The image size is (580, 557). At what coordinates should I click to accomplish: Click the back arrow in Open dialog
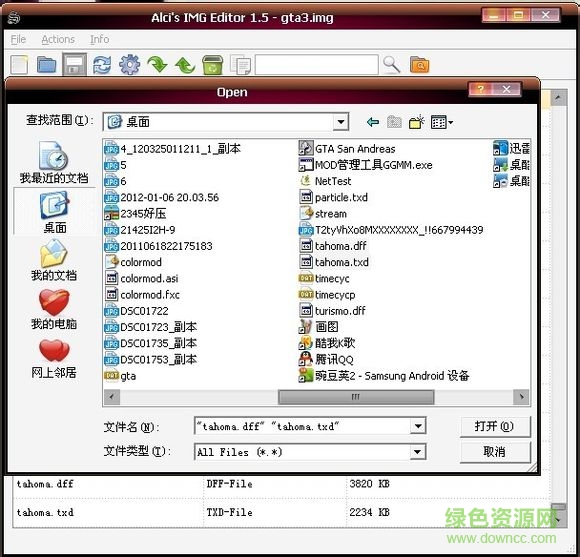373,122
